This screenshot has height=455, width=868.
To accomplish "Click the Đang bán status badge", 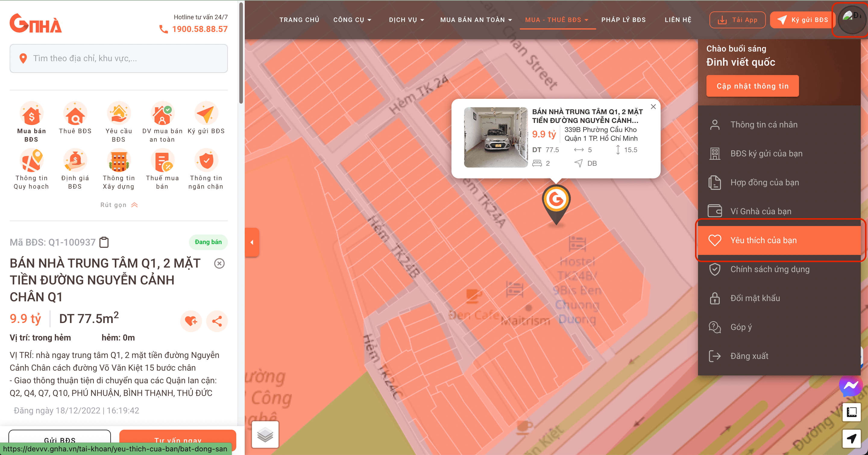I will [x=208, y=242].
